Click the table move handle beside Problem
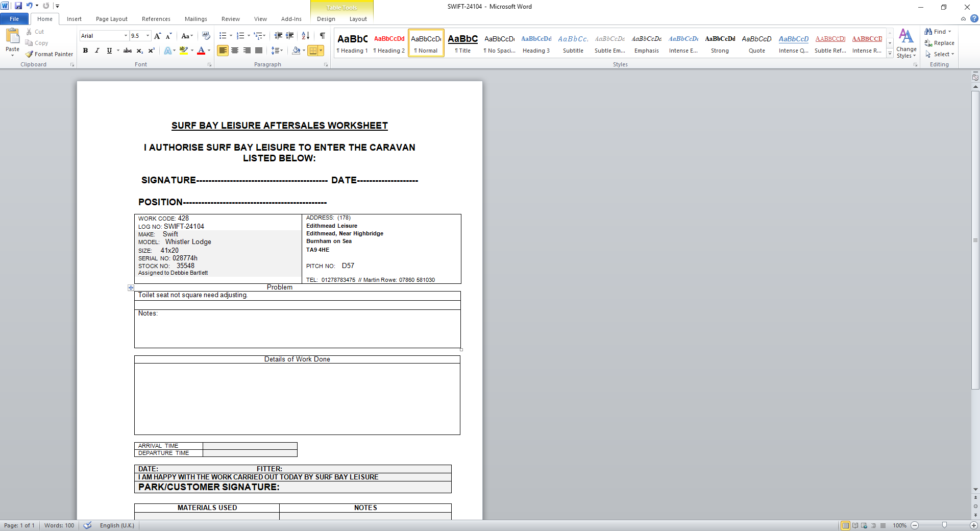Viewport: 980px width, 531px height. 131,288
